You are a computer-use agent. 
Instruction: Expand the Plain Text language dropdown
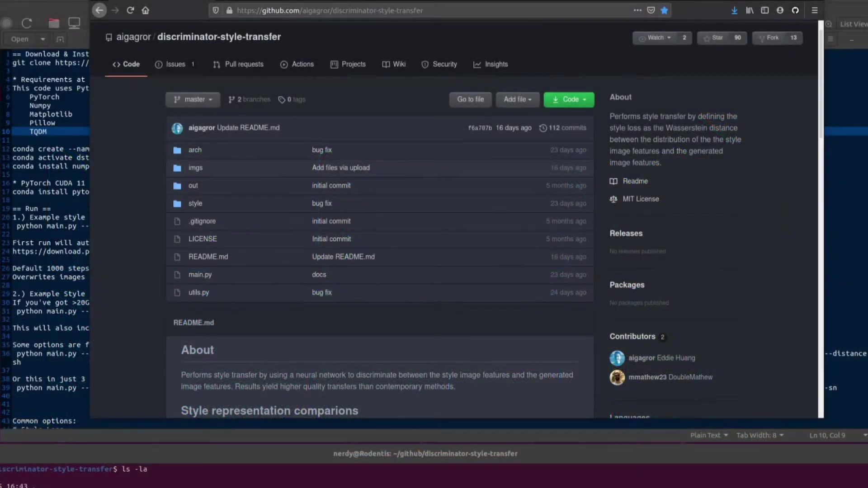click(x=708, y=435)
